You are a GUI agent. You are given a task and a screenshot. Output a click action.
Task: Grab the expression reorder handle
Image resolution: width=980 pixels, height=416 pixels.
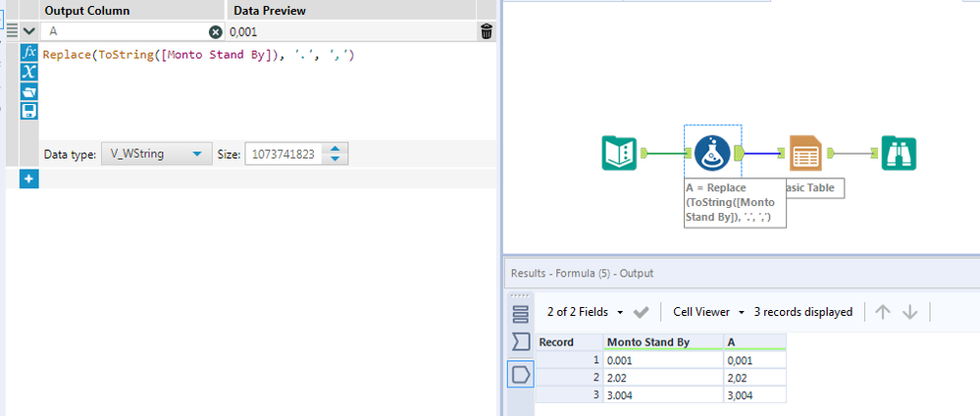12,31
